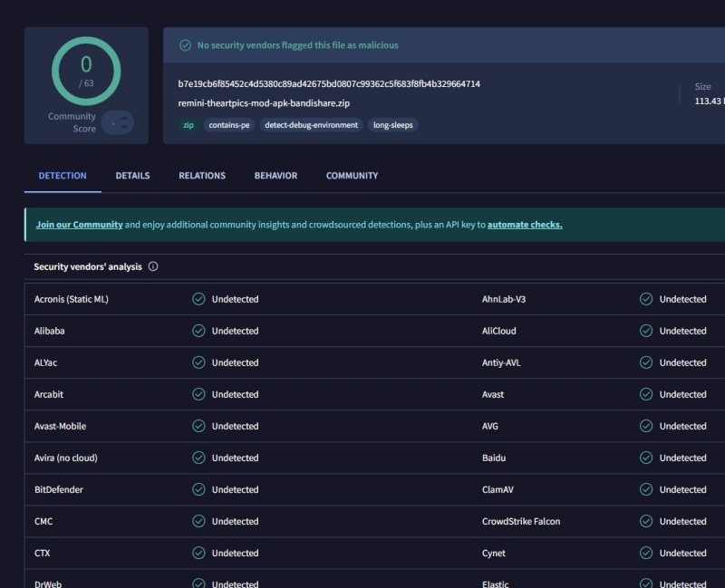The width and height of the screenshot is (725, 588).
Task: Click the Undetected check icon for CrowdStrike Falcon
Action: (646, 521)
